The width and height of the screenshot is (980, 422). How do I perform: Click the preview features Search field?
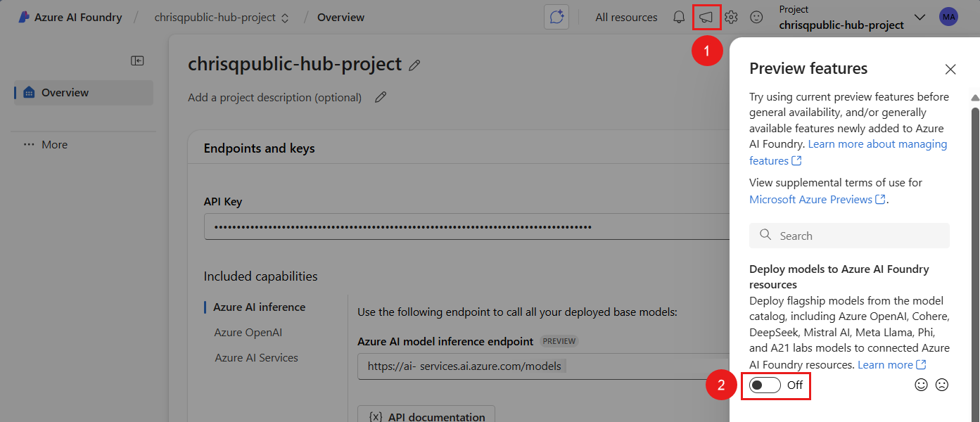[x=849, y=236]
